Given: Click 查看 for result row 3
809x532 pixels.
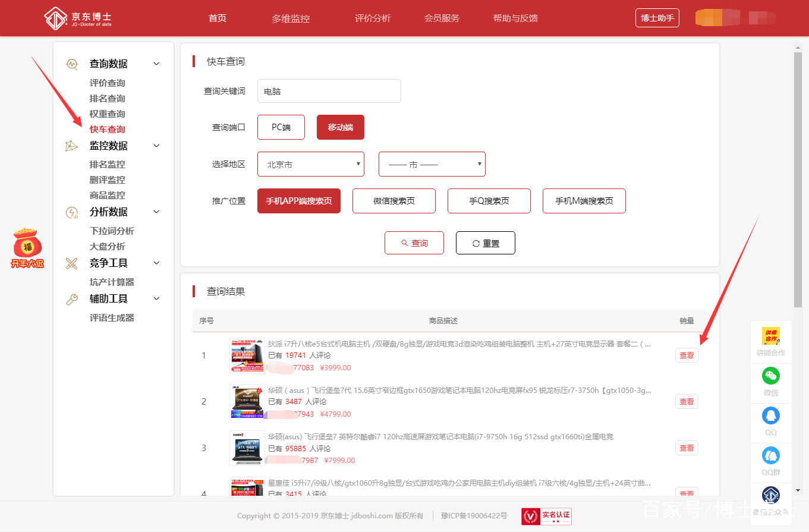Looking at the screenshot, I should 687,448.
